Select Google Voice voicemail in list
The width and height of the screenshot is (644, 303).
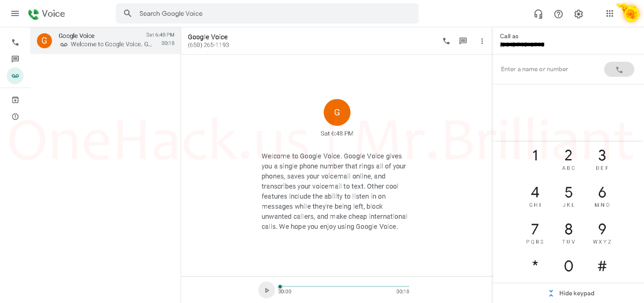click(x=105, y=40)
